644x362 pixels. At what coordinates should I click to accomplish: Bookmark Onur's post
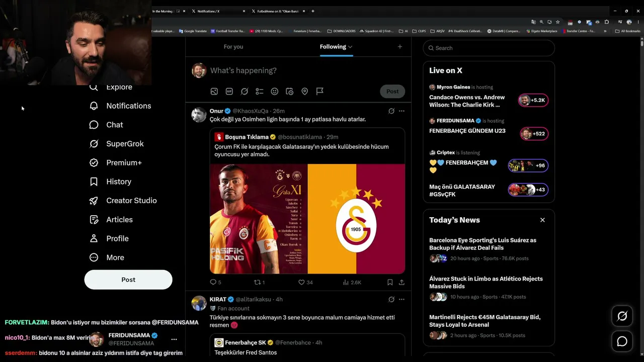click(x=390, y=283)
